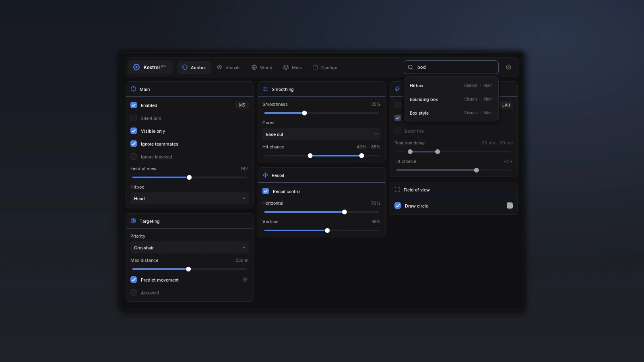Open the settings gear next to search
Screen dimensions: 644x362
coord(508,68)
